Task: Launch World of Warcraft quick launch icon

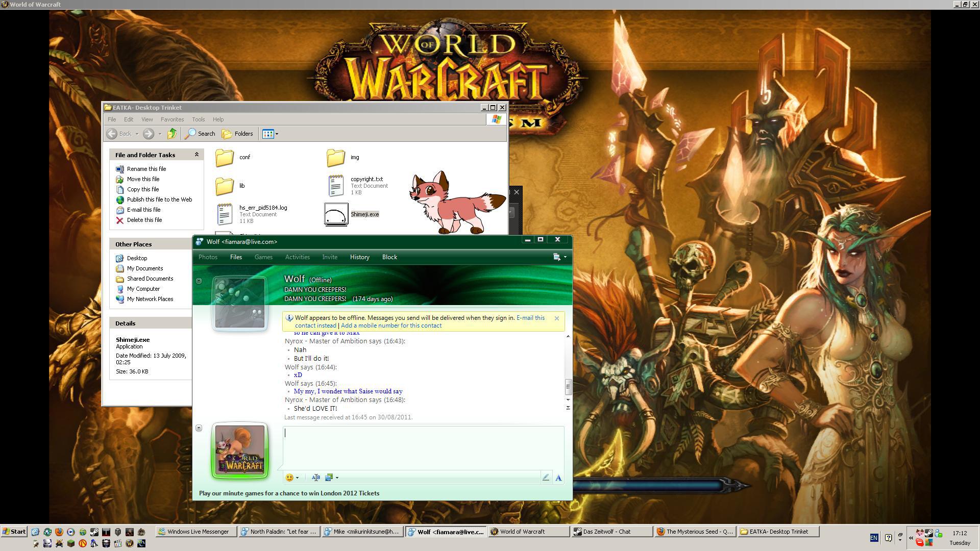Action: pos(130,543)
